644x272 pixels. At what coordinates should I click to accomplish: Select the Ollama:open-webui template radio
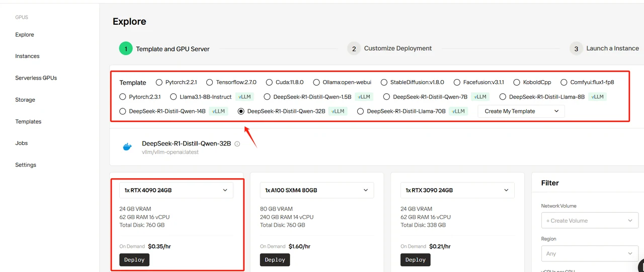point(316,82)
